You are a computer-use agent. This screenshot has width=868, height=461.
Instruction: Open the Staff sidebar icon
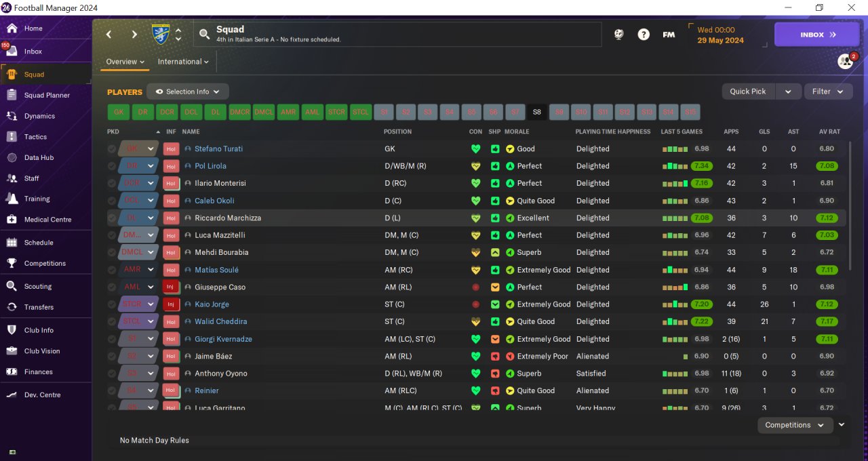[12, 178]
